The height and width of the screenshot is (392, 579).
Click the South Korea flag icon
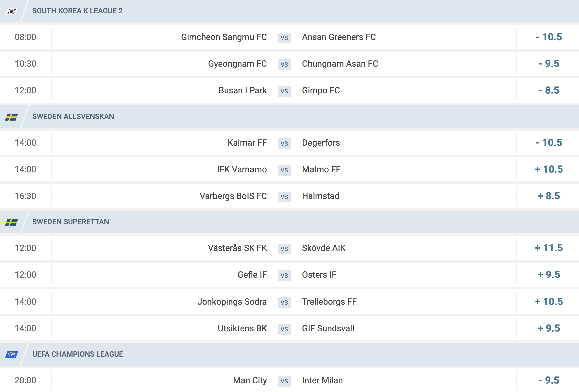pos(11,11)
